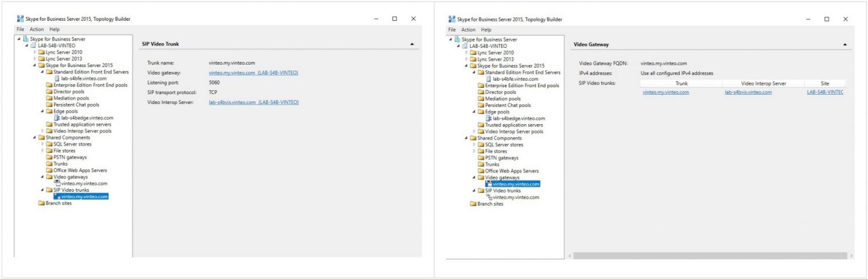The width and height of the screenshot is (868, 279).
Task: Click Video Interop Server column header, right window
Action: pos(763,84)
